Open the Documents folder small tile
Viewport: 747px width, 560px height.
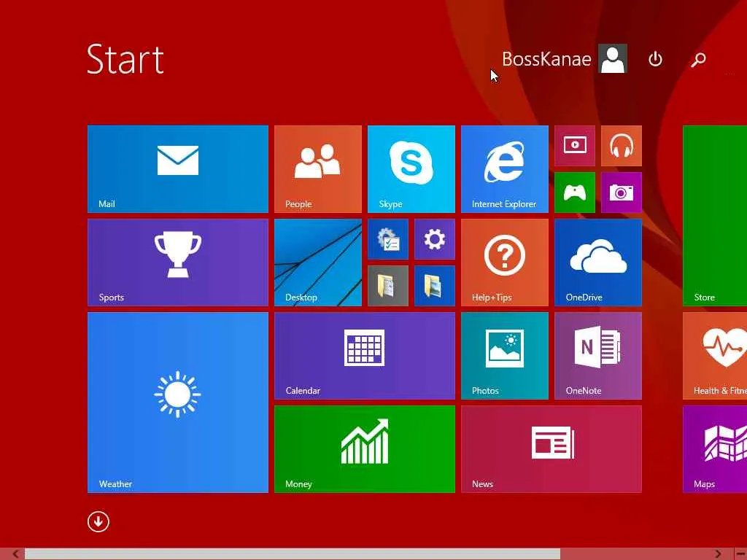click(x=388, y=286)
